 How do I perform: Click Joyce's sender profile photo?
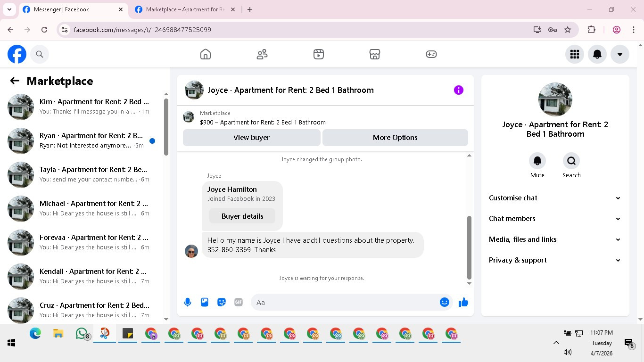pyautogui.click(x=191, y=251)
